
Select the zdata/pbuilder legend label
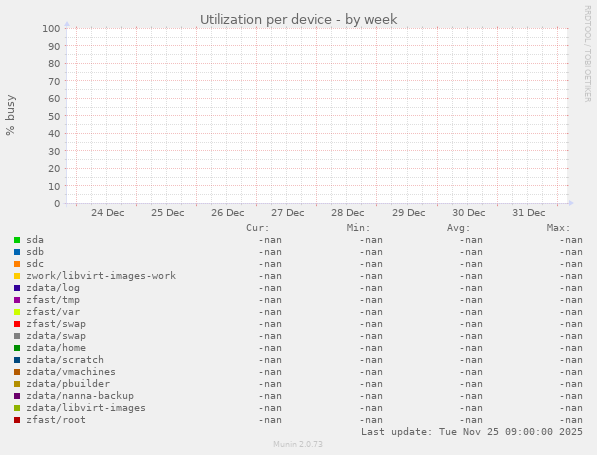(x=68, y=384)
